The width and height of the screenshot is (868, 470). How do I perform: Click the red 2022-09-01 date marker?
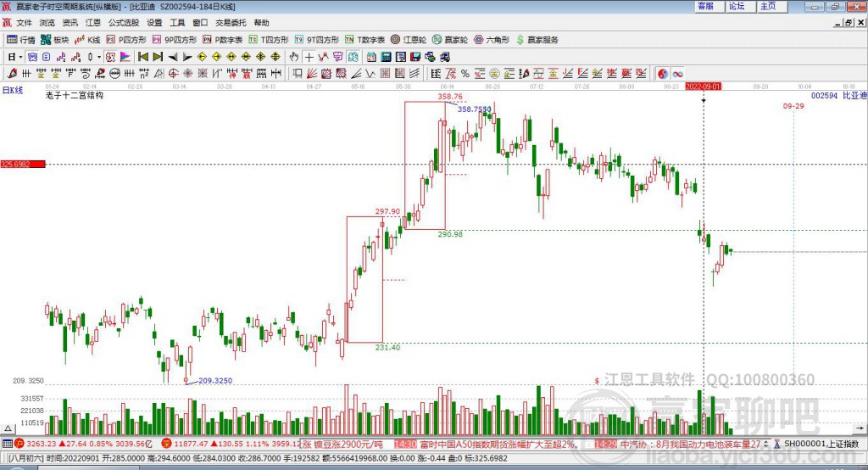tap(703, 87)
